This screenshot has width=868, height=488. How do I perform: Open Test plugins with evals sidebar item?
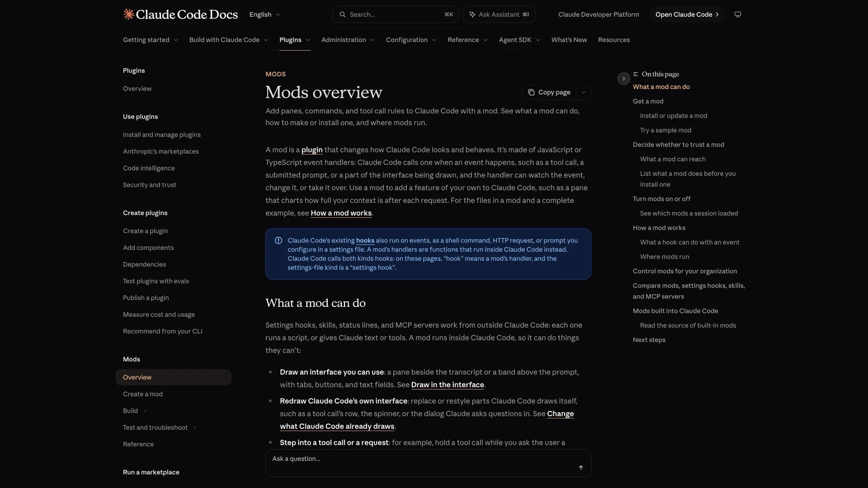point(156,281)
